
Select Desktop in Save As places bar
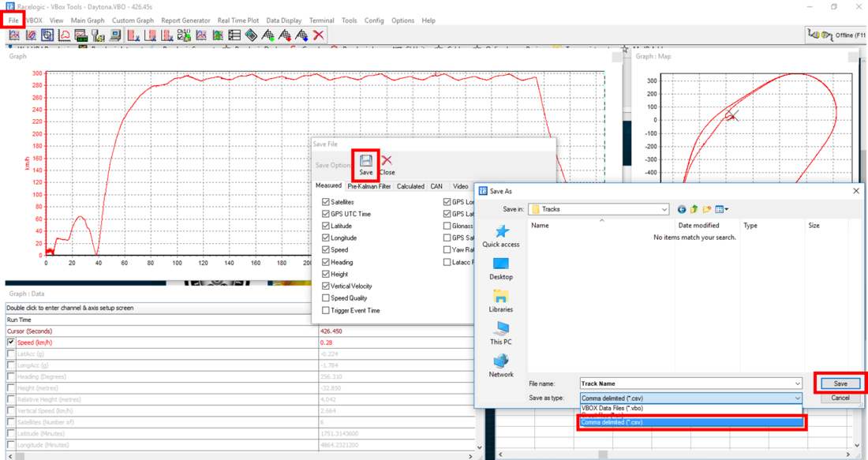501,268
